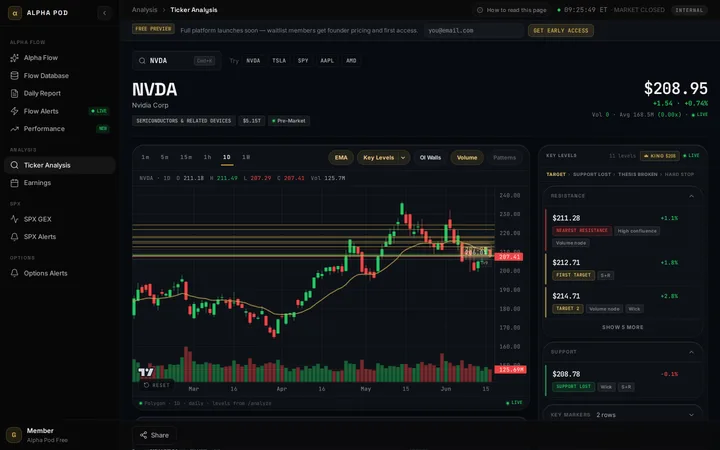
Task: Select the 1h timeframe tab
Action: tap(208, 157)
